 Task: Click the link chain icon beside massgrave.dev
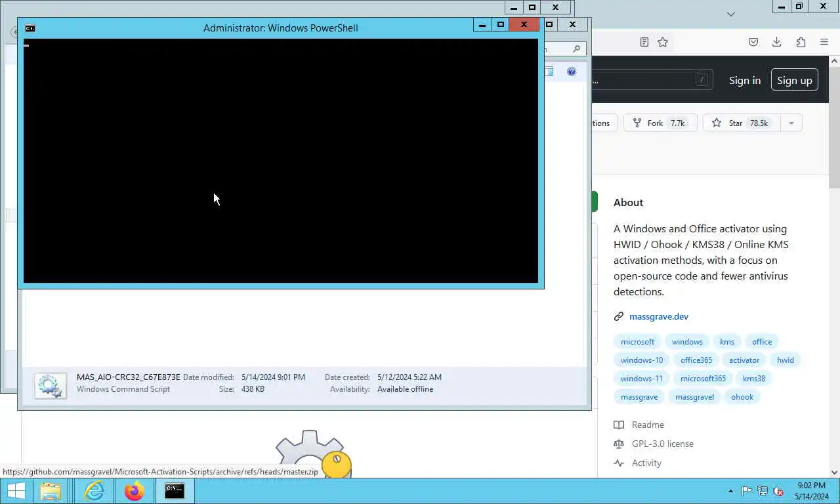(618, 316)
